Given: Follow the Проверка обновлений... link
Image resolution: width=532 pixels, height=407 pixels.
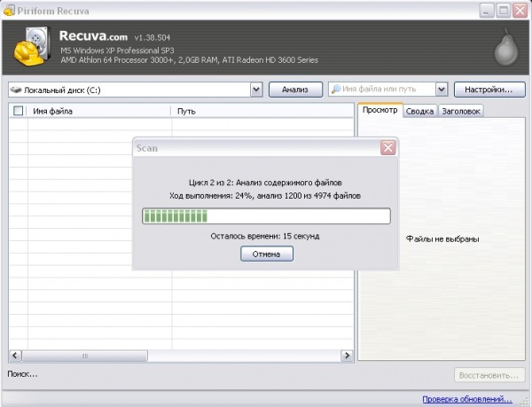Looking at the screenshot, I should (x=467, y=399).
